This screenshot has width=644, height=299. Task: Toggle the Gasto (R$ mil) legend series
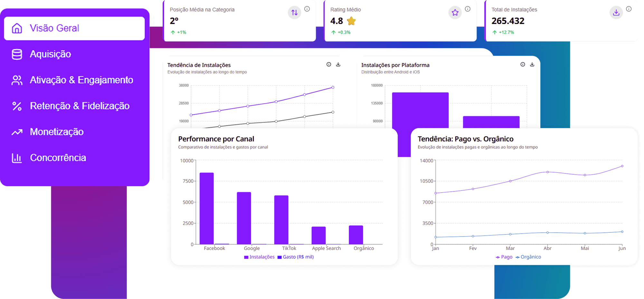point(296,257)
